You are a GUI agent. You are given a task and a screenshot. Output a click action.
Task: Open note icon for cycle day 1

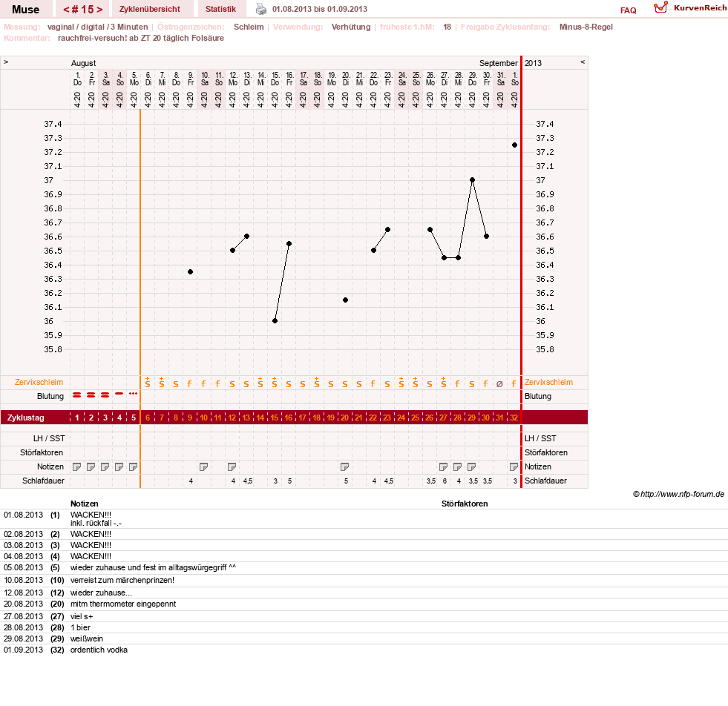(77, 466)
